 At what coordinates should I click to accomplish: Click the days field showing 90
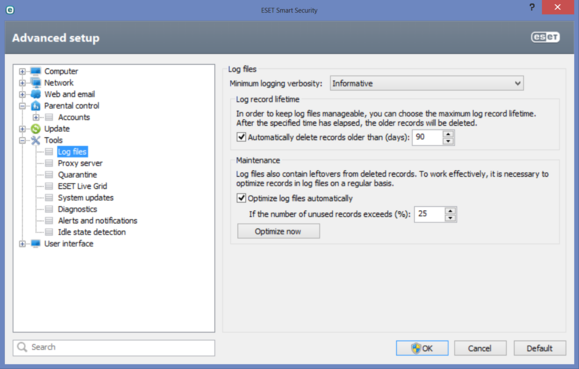(x=428, y=137)
